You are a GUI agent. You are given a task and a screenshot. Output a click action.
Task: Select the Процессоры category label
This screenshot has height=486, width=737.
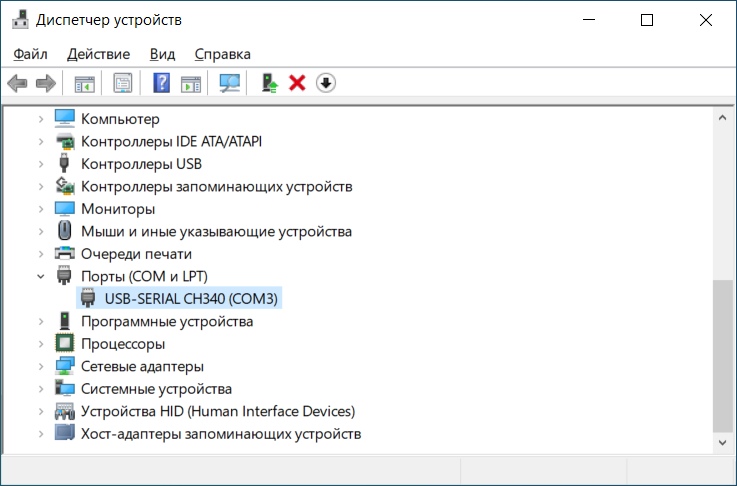click(x=123, y=343)
